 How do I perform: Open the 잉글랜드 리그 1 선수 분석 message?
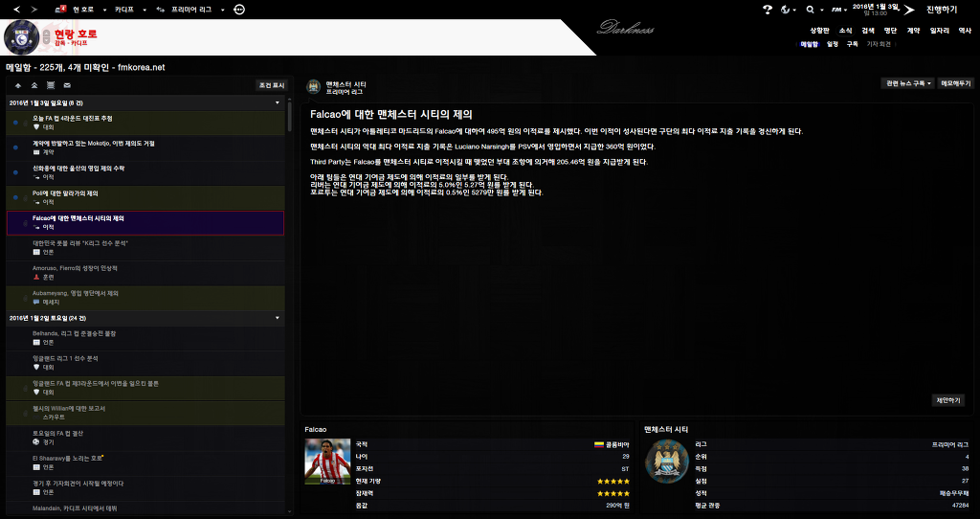click(x=145, y=363)
